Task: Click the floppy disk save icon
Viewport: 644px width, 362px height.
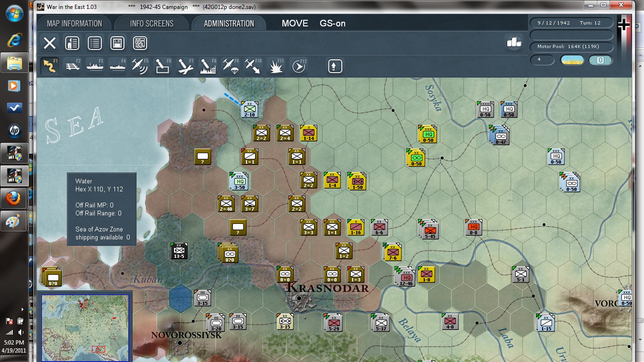Action: [x=117, y=43]
